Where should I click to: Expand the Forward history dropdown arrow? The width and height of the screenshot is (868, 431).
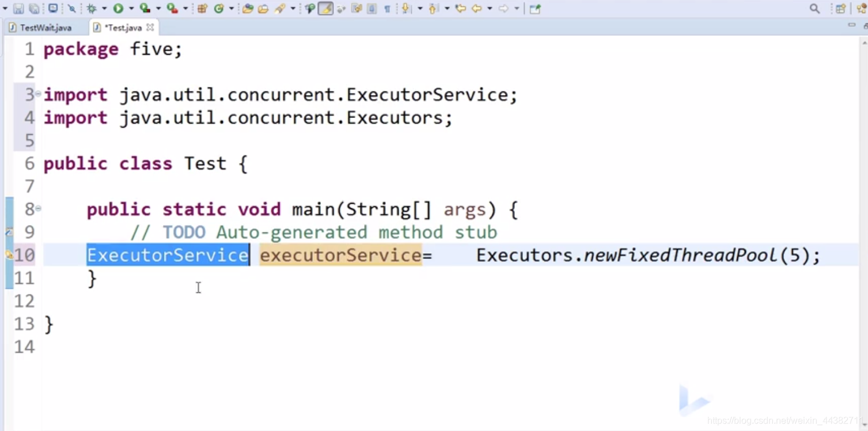click(517, 9)
